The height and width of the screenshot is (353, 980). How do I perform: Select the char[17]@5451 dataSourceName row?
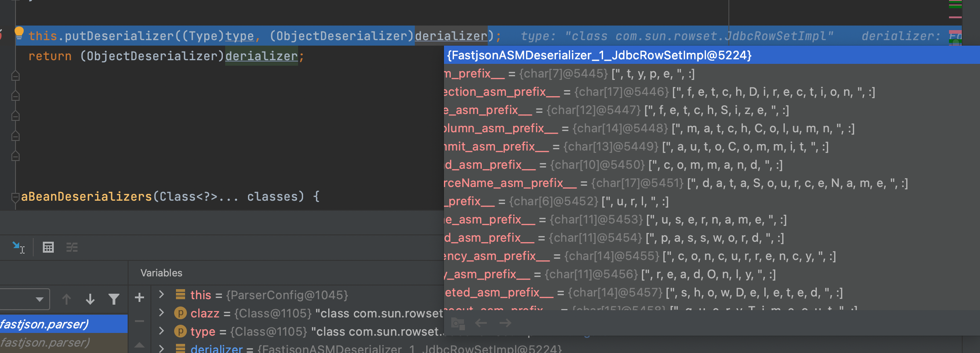point(712,183)
